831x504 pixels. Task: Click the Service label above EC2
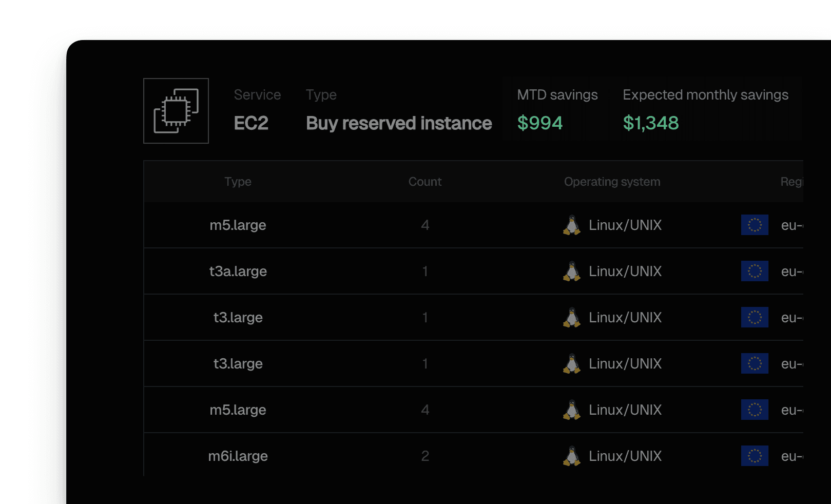[257, 95]
